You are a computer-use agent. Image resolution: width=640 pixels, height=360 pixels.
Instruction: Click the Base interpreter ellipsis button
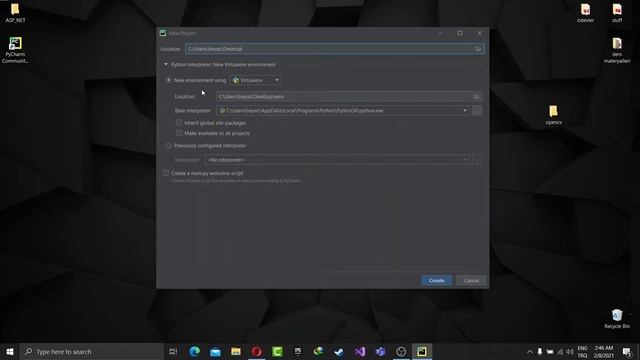tap(477, 111)
